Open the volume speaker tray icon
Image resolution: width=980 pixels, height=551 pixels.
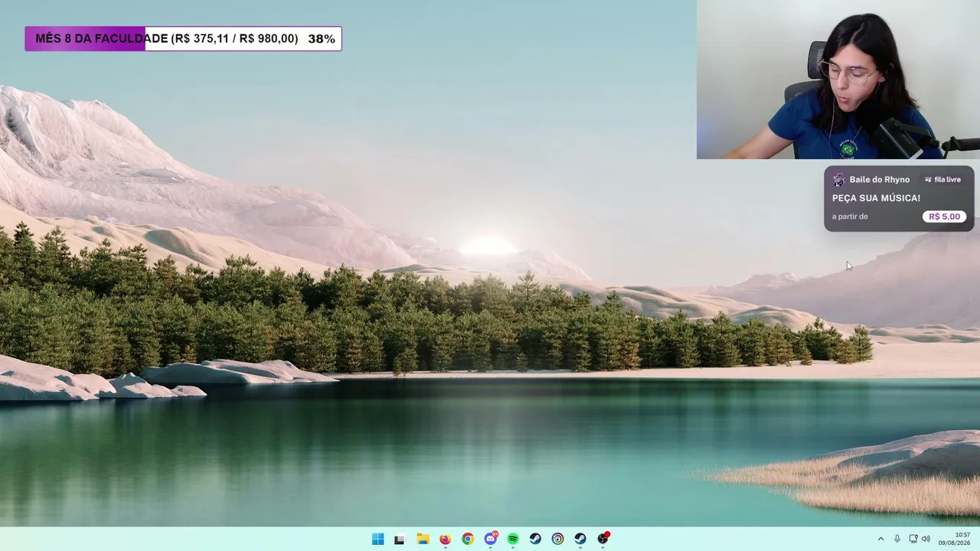tap(926, 539)
